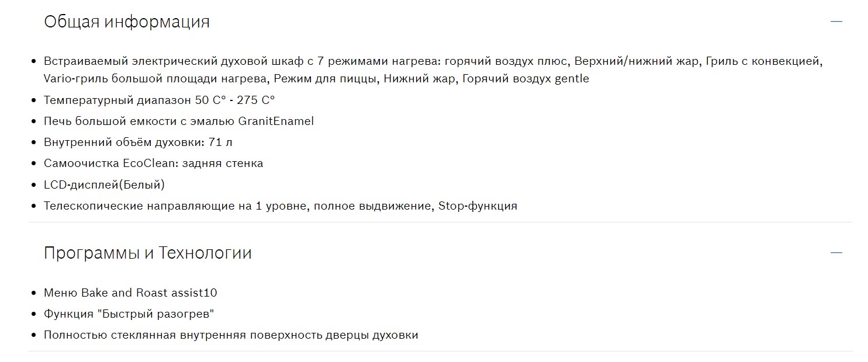Image resolution: width=868 pixels, height=362 pixels.
Task: Click the Полностью стеклянная внутренняя поверхность item
Action: [231, 335]
